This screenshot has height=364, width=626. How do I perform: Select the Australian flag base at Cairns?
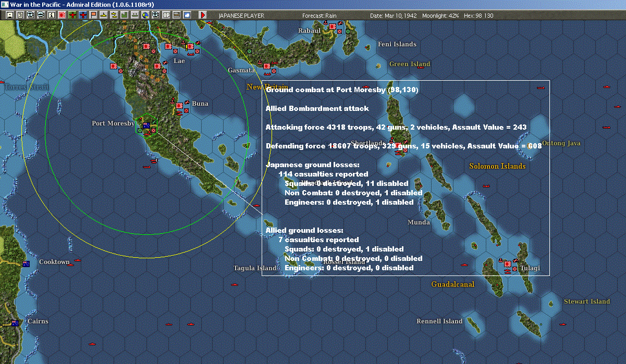click(x=15, y=323)
